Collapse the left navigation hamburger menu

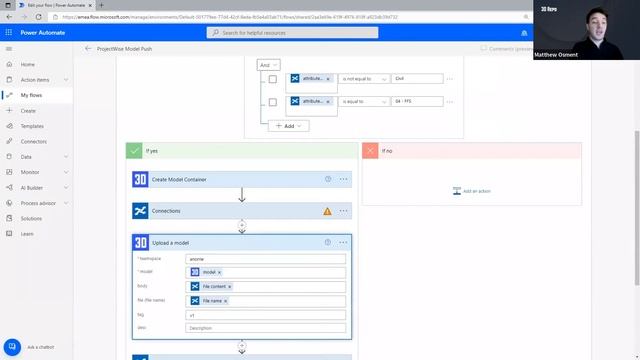tap(9, 49)
